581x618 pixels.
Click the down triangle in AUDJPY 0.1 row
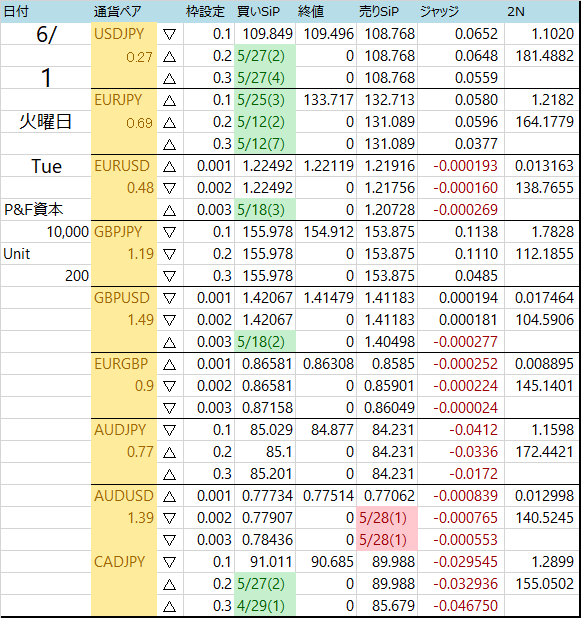click(x=169, y=430)
